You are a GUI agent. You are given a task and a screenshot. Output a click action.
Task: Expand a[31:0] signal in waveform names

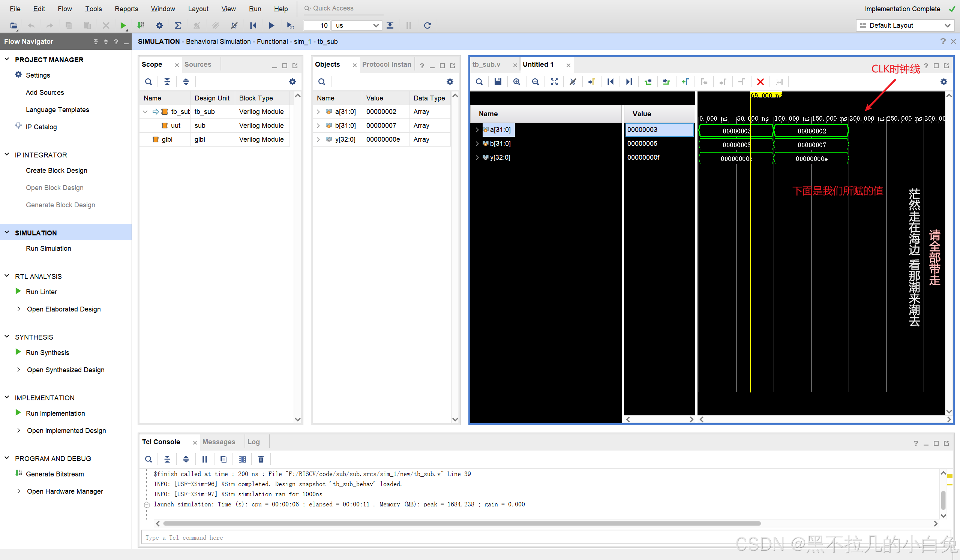477,130
